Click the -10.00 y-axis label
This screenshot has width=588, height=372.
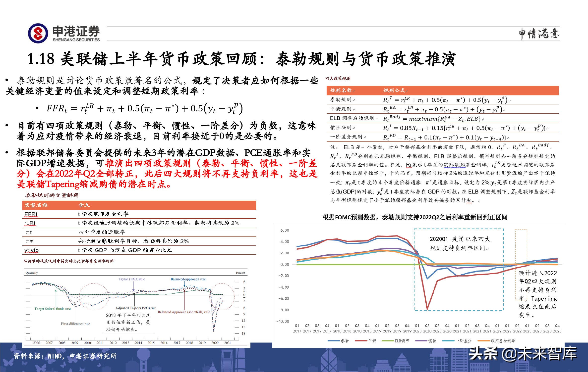pos(283,322)
